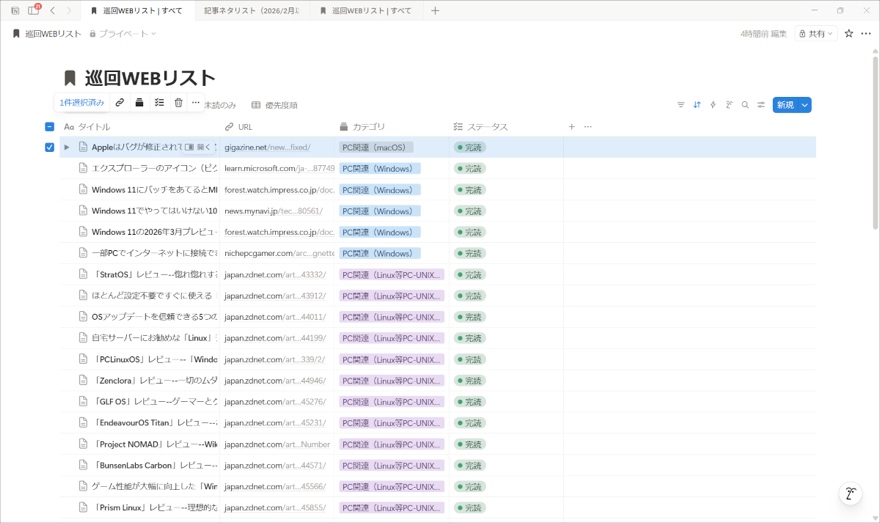Click the add property plus icon
880x523 pixels.
tap(572, 127)
